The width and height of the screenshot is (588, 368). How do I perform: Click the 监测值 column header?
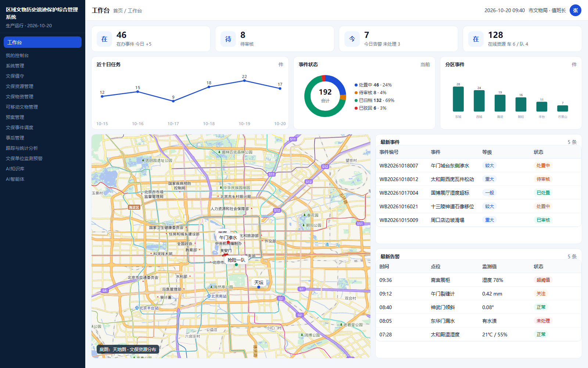coord(490,266)
